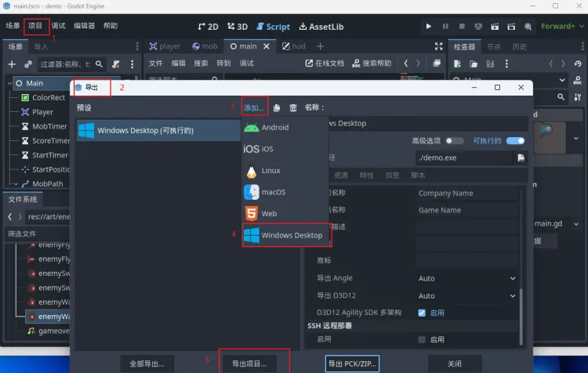This screenshot has width=588, height=373.
Task: Open the Forward+ renderer dropdown
Action: coord(562,26)
